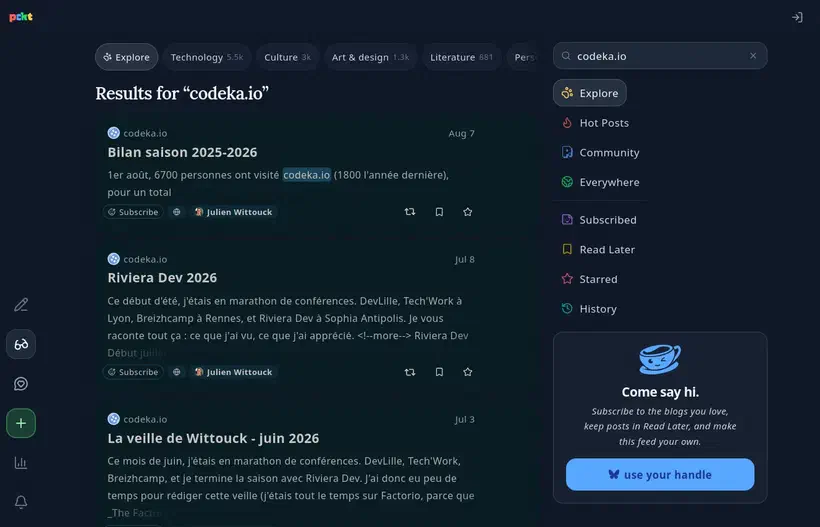Open Hot Posts feed

coord(595,123)
